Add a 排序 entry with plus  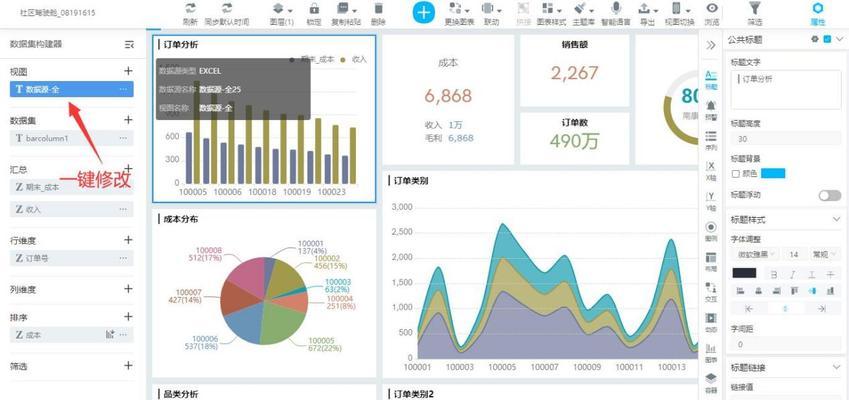(x=128, y=316)
